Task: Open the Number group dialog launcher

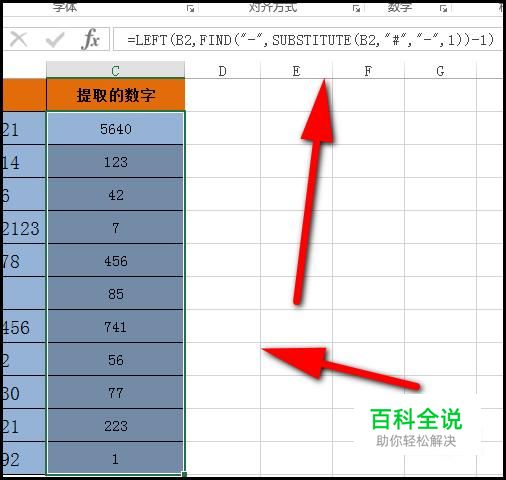Action: 443,8
